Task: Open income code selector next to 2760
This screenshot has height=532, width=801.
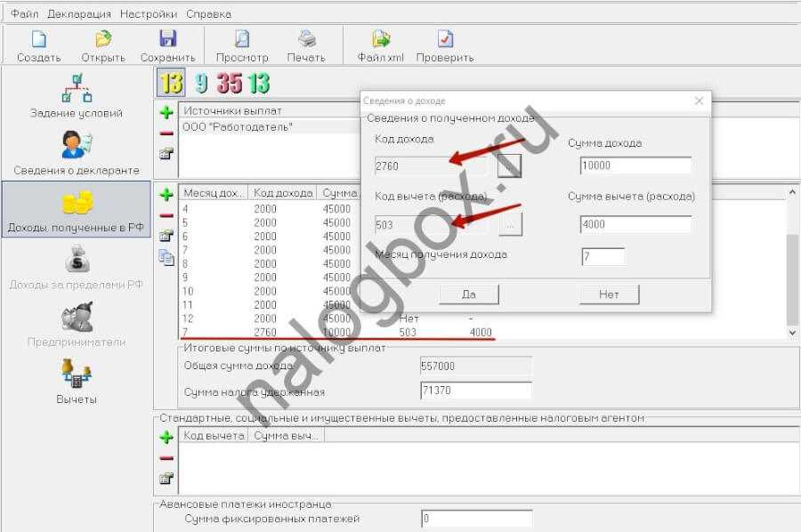Action: pos(509,165)
